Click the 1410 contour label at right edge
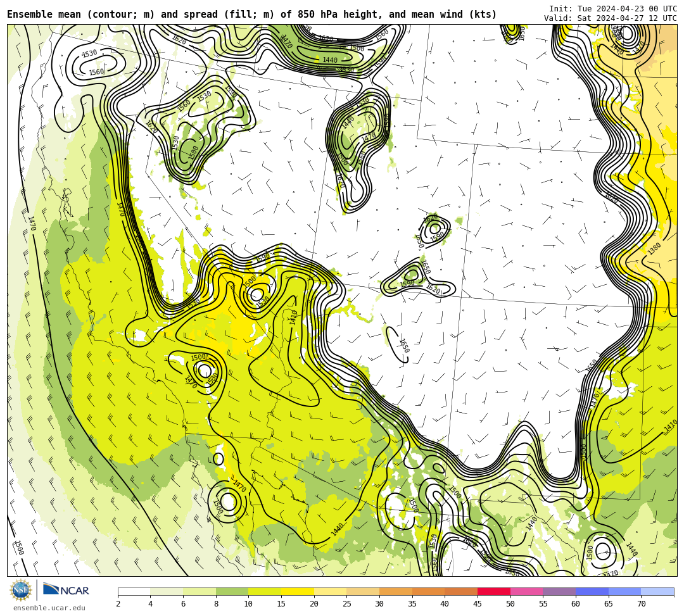 coord(671,426)
